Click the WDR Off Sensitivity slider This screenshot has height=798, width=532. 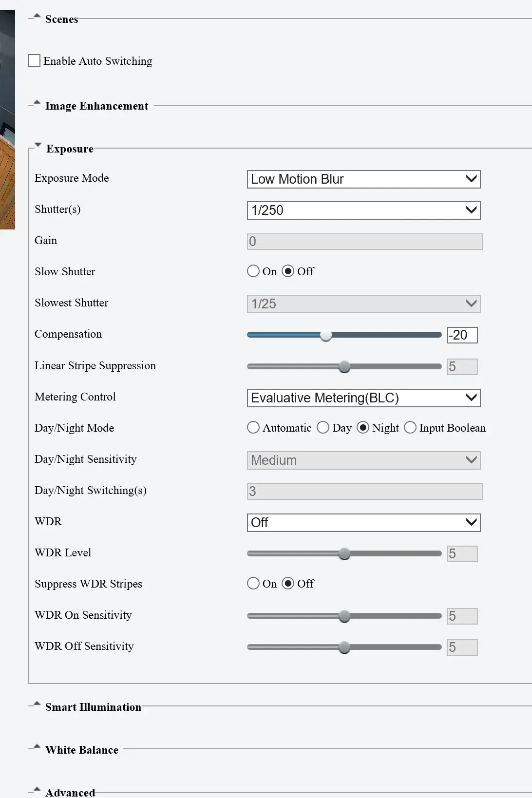(x=344, y=647)
